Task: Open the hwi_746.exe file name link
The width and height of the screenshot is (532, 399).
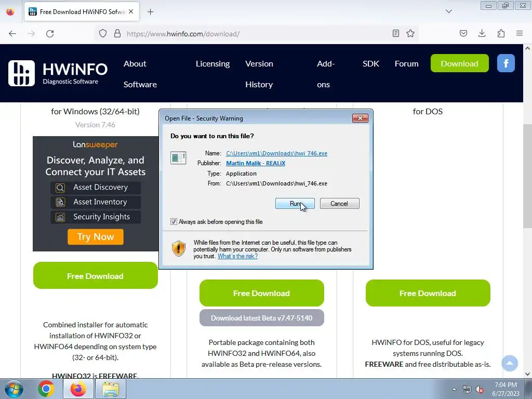Action: coord(276,153)
